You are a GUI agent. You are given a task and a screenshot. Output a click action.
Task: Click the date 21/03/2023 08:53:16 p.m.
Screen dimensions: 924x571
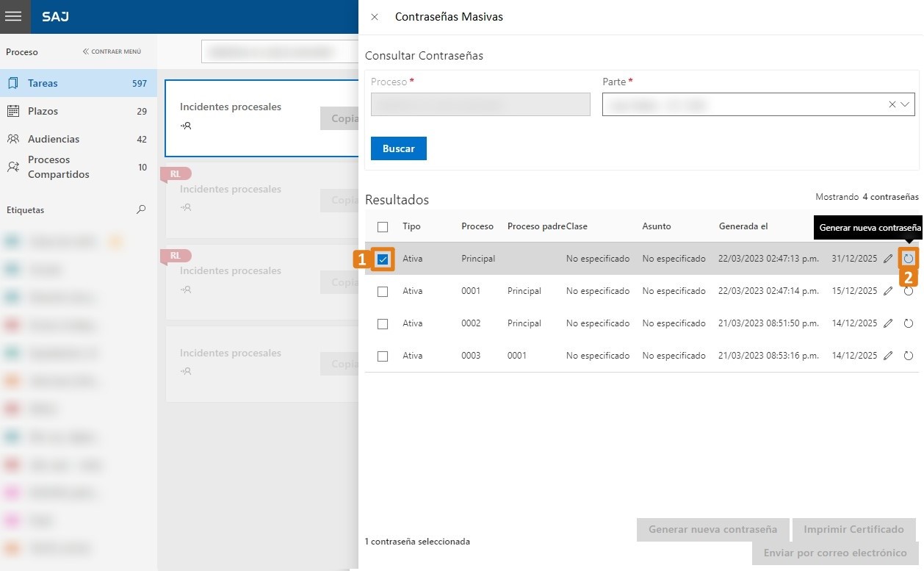pyautogui.click(x=769, y=356)
